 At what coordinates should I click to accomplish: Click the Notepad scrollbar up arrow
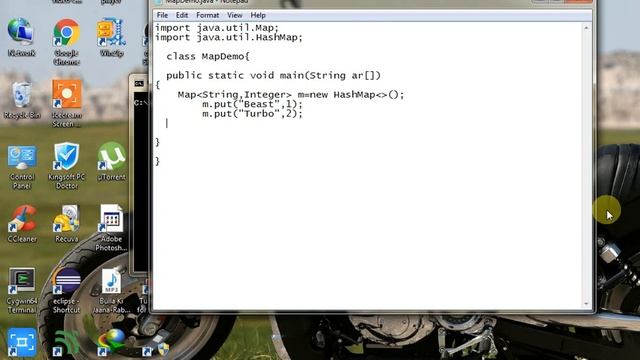tap(587, 28)
